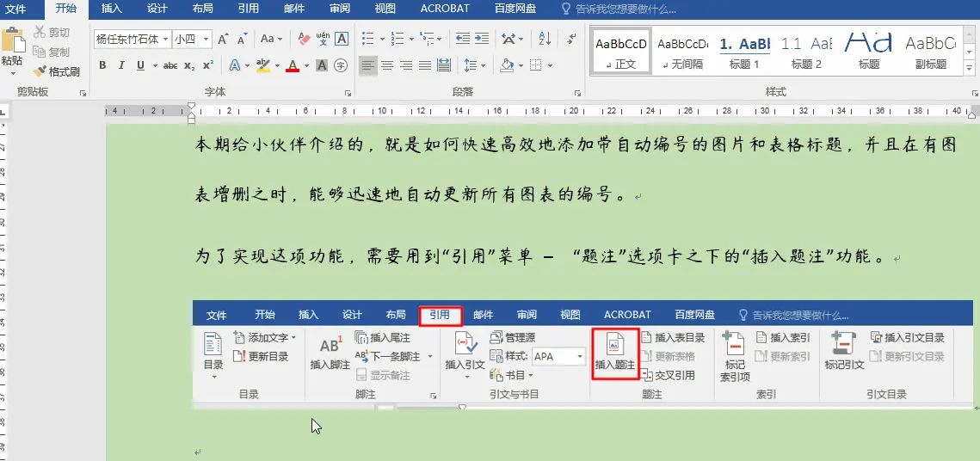Apply the 标题 1 heading style

coord(744,52)
